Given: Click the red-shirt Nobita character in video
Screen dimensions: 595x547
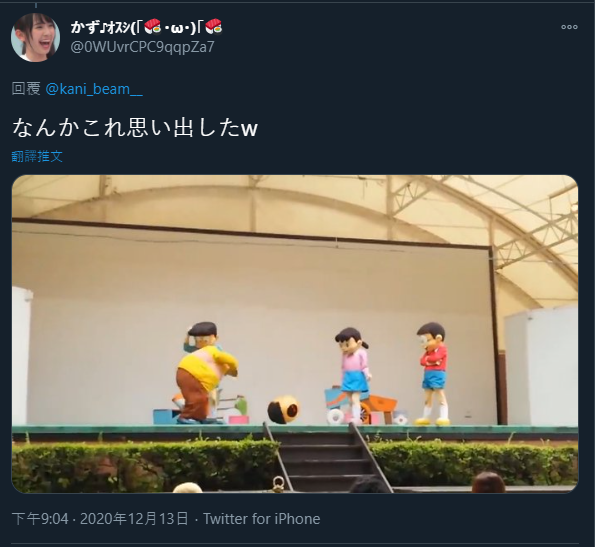Looking at the screenshot, I should tap(433, 374).
